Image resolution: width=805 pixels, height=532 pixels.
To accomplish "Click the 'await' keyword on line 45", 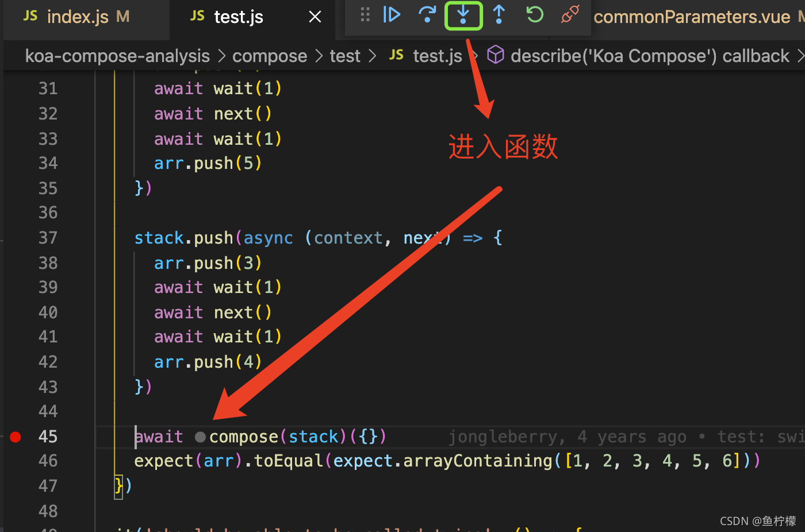I will point(159,437).
